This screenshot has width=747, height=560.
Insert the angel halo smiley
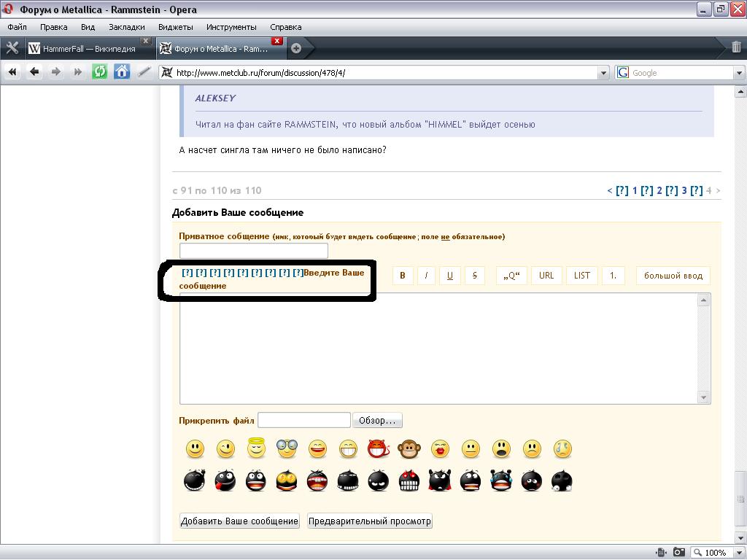click(x=256, y=448)
